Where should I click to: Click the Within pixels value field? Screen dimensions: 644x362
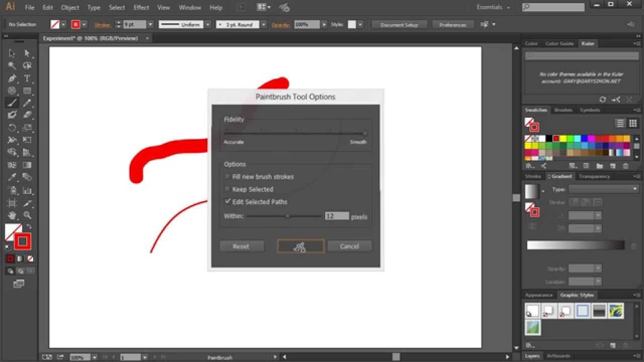click(x=337, y=216)
